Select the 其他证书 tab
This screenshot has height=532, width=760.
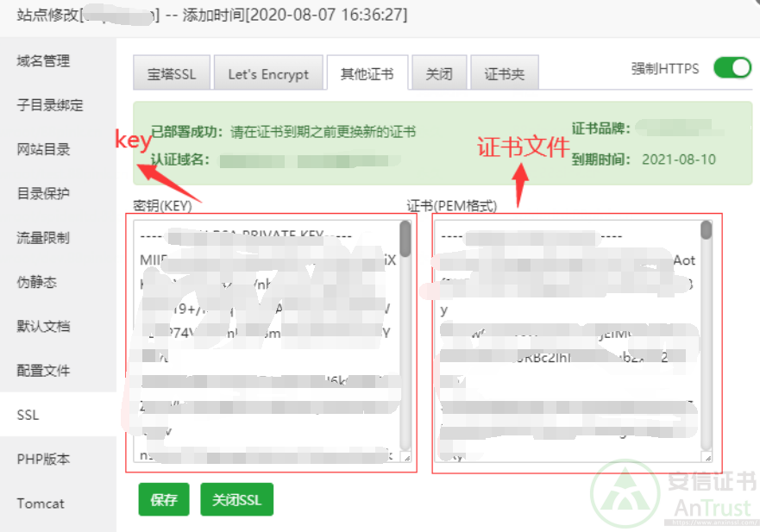(x=367, y=74)
